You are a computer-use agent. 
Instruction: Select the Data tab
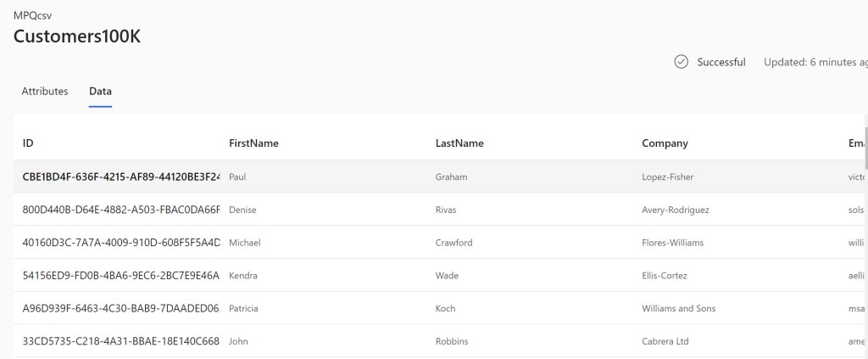100,92
